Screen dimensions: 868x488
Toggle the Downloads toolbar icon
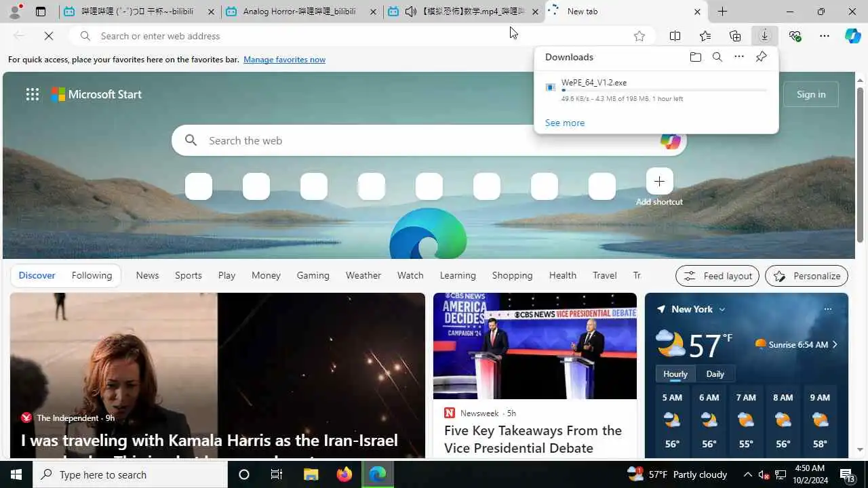coord(764,36)
